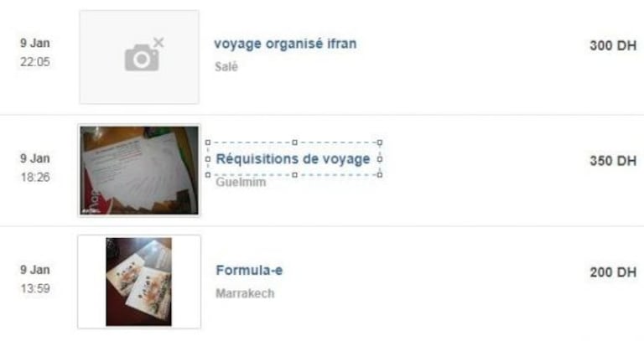Viewport: 644px width, 341px height.
Task: Click the top-right selection handle
Action: click(380, 142)
